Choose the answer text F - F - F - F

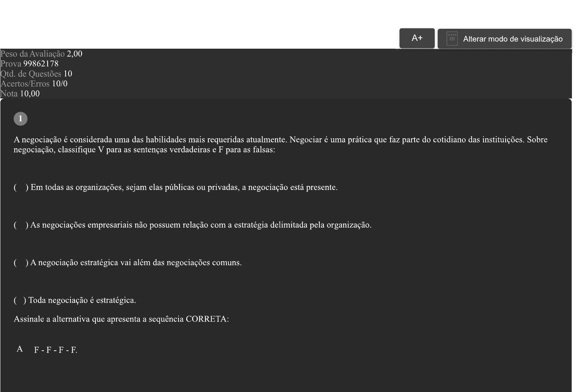55,350
